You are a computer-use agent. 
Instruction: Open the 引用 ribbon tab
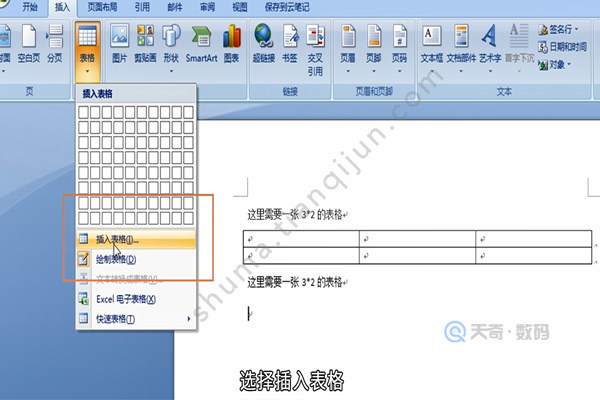pos(142,7)
